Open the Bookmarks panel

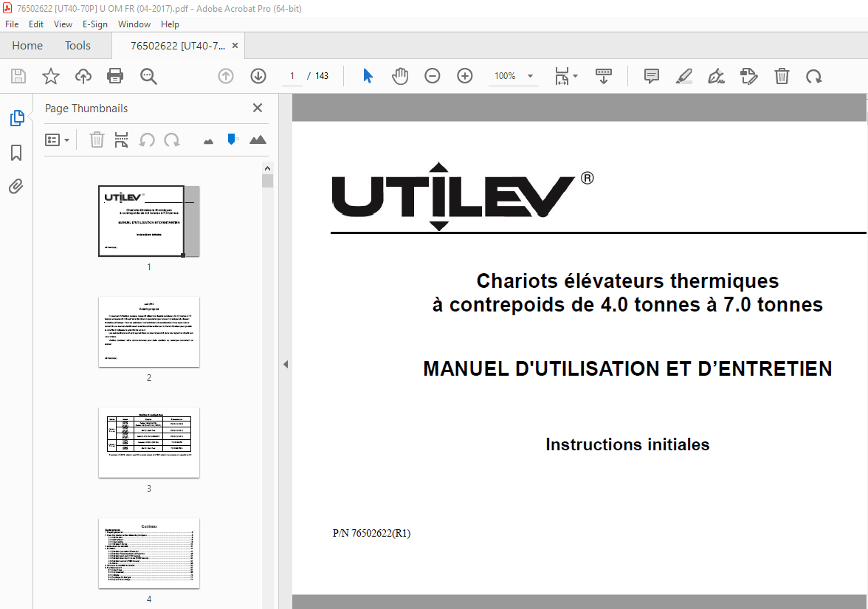point(16,152)
